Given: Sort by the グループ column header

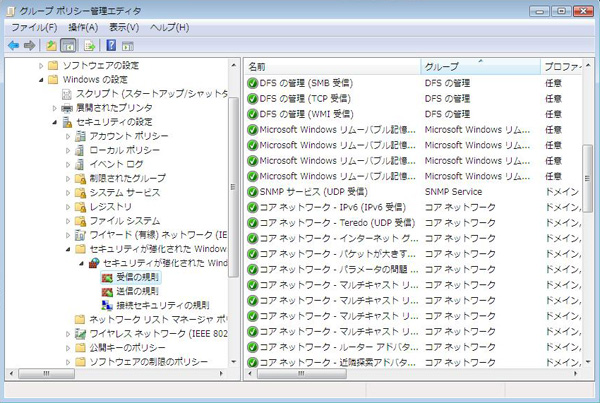Looking at the screenshot, I should pyautogui.click(x=480, y=67).
